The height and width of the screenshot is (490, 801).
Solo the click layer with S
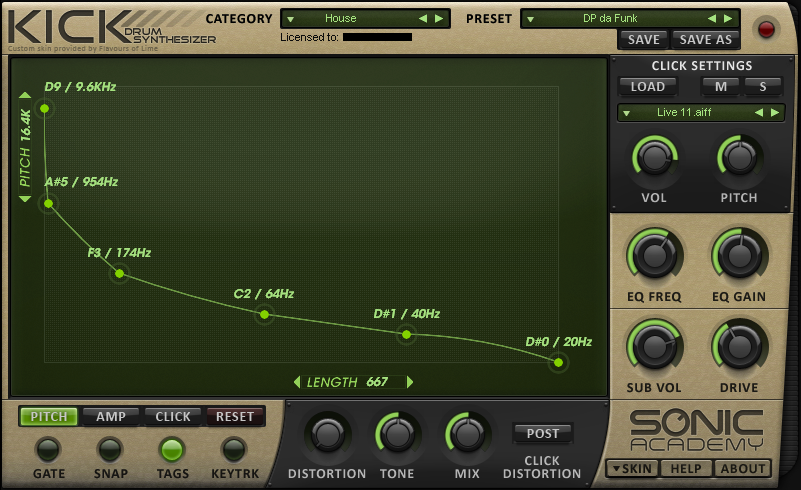[x=763, y=86]
